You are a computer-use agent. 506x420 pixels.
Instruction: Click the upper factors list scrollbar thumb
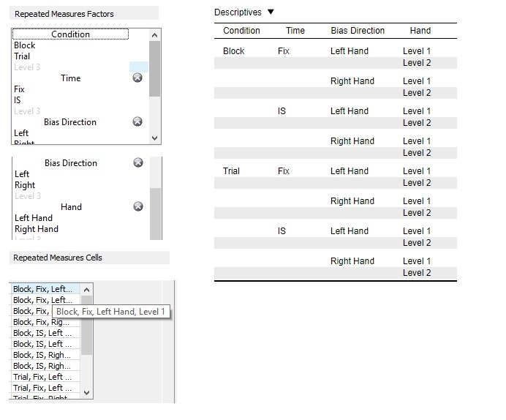pyautogui.click(x=154, y=69)
